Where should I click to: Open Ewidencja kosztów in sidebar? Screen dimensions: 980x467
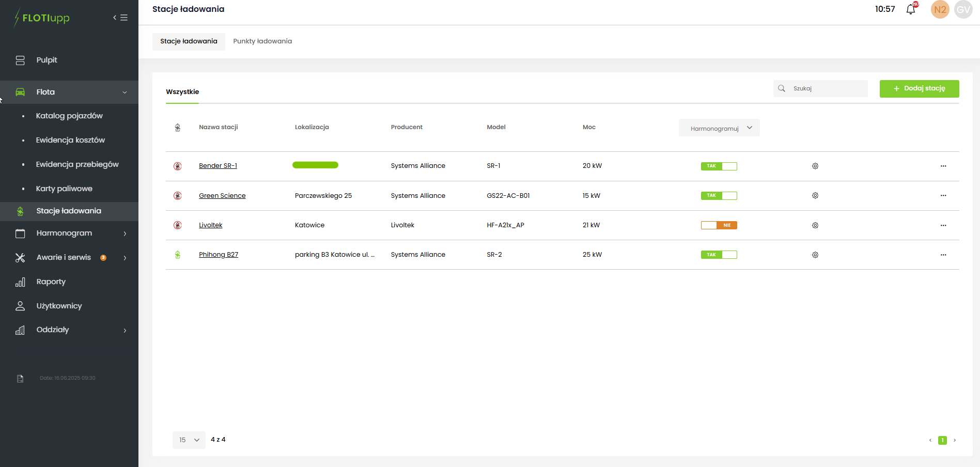coord(70,140)
